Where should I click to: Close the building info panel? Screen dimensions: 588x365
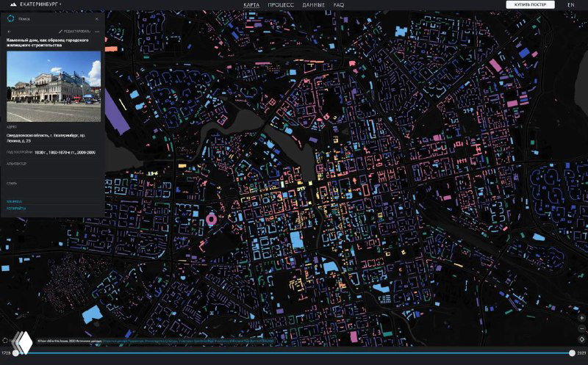pyautogui.click(x=98, y=19)
